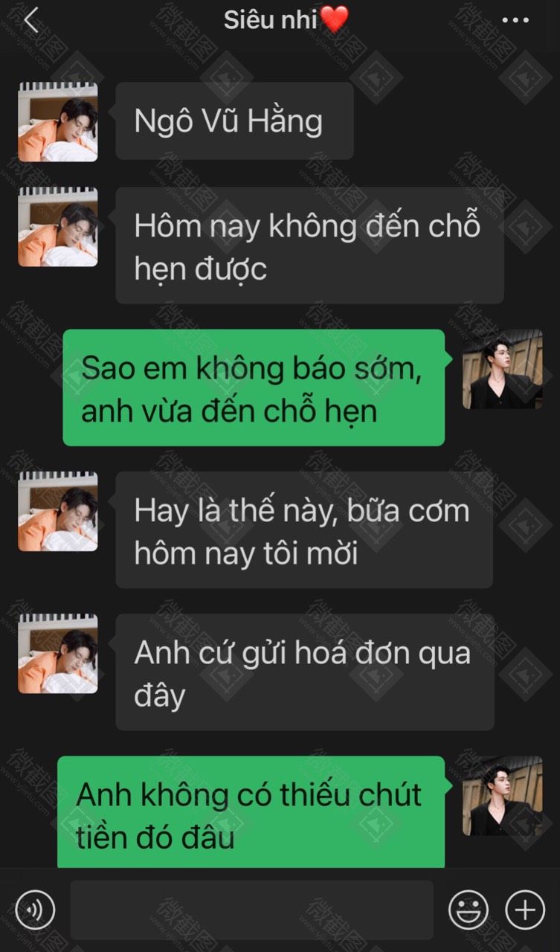Open the emoji picker icon
Image resolution: width=560 pixels, height=952 pixels.
(469, 909)
